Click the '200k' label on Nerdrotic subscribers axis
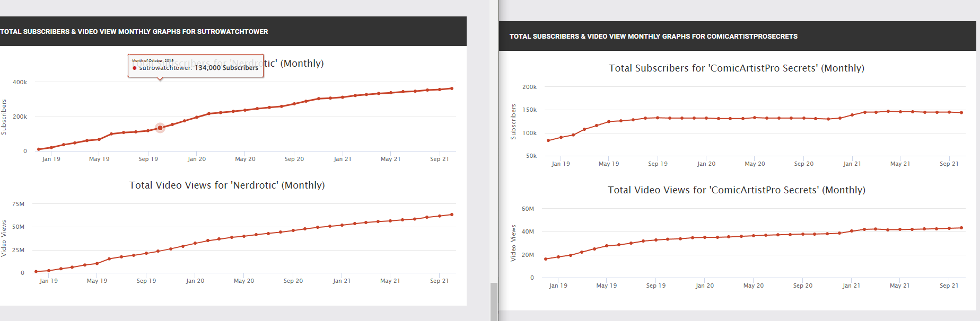 click(x=20, y=117)
